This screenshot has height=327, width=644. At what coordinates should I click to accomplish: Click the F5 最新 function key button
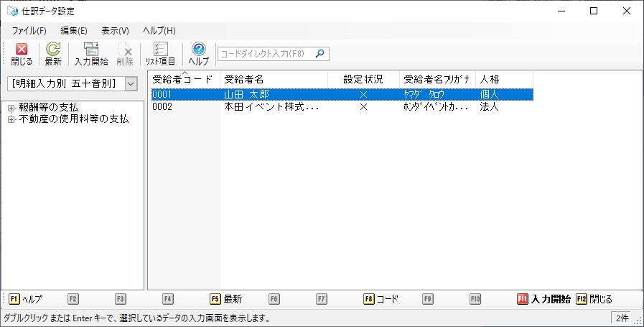point(225,299)
